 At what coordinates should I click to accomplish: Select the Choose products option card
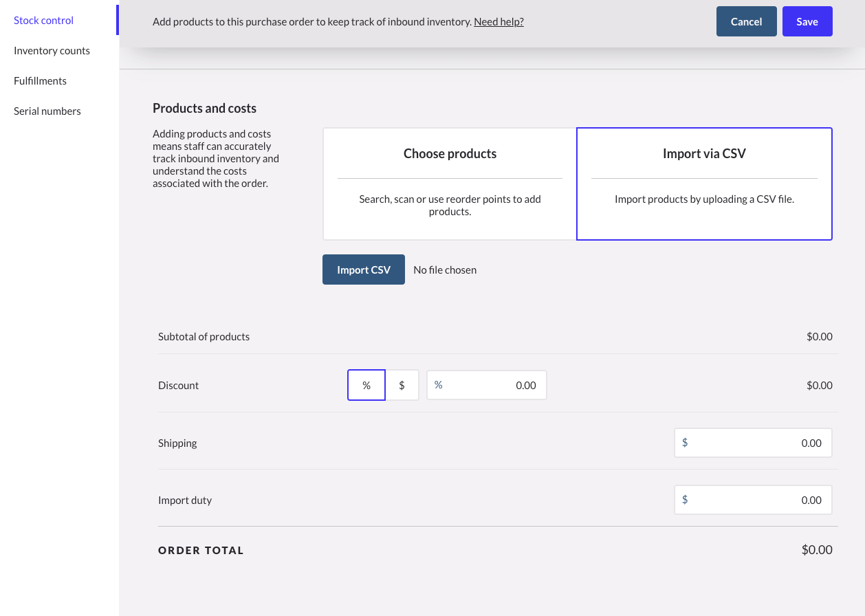coord(450,184)
